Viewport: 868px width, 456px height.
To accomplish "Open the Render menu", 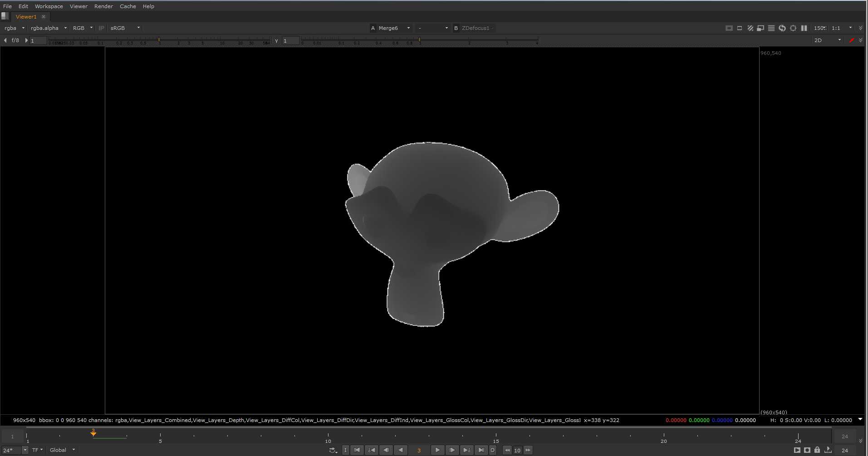I will click(103, 6).
